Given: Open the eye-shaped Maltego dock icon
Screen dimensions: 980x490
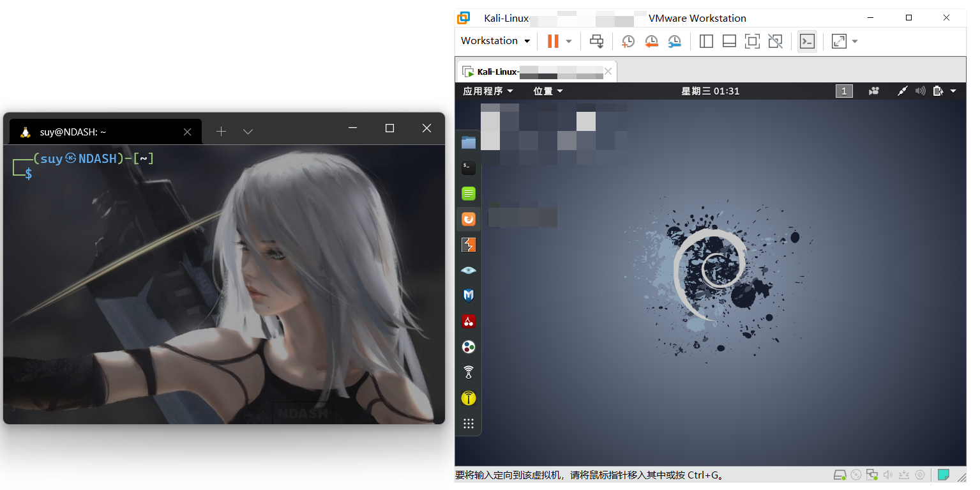Looking at the screenshot, I should [469, 270].
